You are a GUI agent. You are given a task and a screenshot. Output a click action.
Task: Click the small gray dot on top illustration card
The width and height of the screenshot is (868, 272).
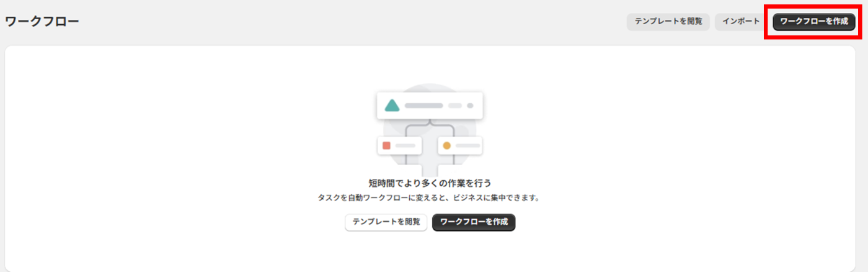(470, 106)
